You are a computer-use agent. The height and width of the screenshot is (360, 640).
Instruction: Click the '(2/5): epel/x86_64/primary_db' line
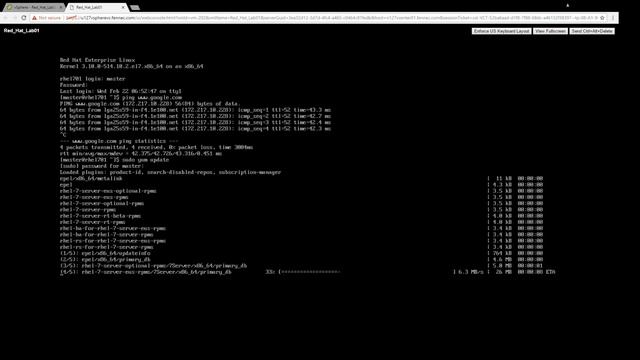point(105,260)
